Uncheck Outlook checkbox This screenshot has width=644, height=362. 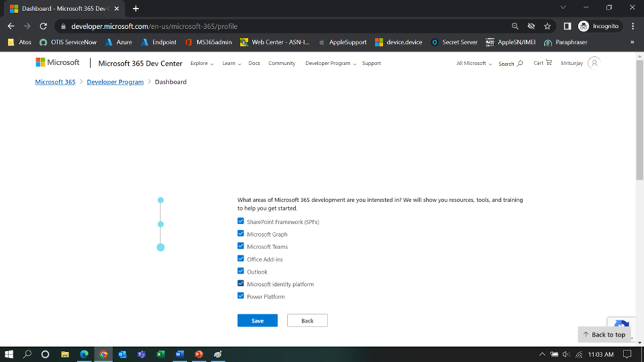(240, 271)
